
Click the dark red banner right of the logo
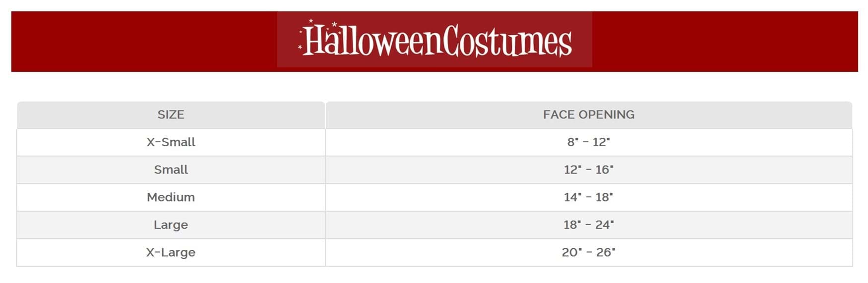tap(724, 42)
